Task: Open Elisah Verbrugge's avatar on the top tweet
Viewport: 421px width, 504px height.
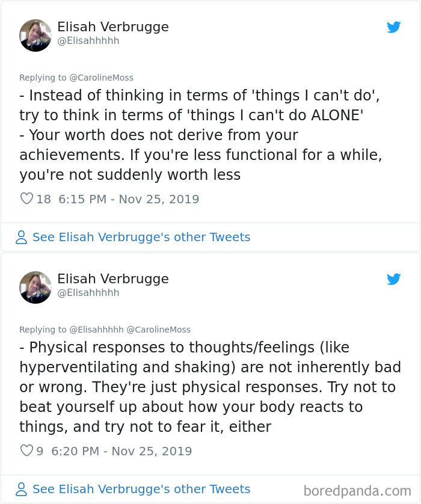Action: click(x=35, y=35)
